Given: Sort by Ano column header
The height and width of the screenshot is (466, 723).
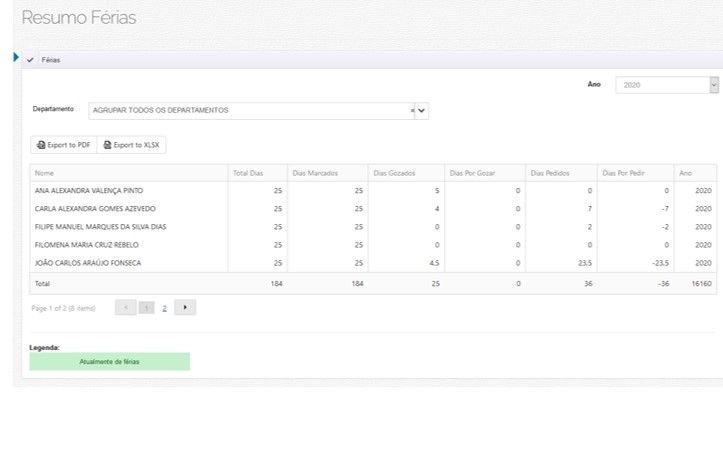Looking at the screenshot, I should (x=695, y=173).
